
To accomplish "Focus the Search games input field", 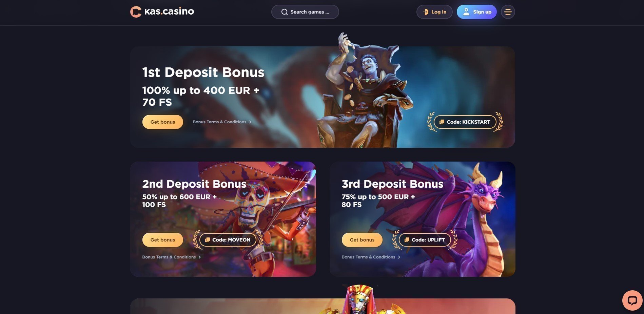I will (x=305, y=12).
